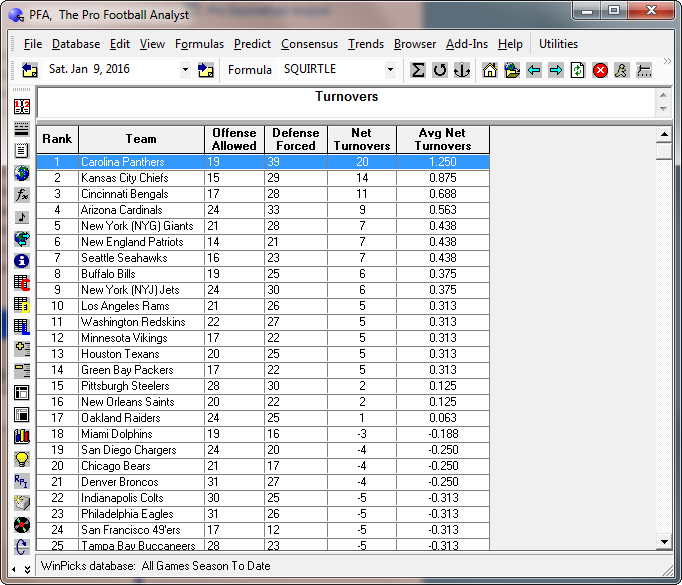The width and height of the screenshot is (682, 585).
Task: Open the Database menu
Action: [x=76, y=44]
